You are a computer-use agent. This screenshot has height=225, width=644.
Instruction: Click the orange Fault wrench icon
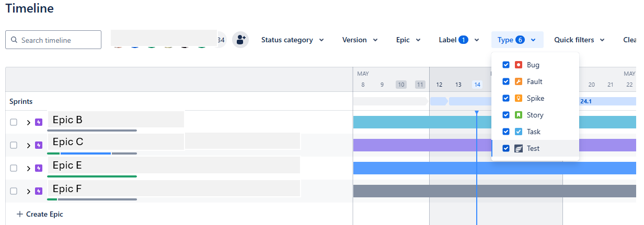(x=519, y=81)
